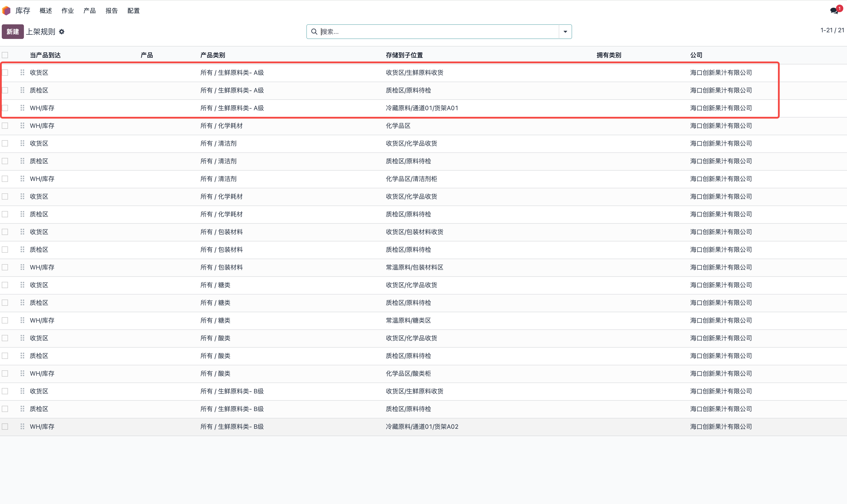Check the row with 收货区/包装材料收货
The image size is (847, 504).
[5, 232]
